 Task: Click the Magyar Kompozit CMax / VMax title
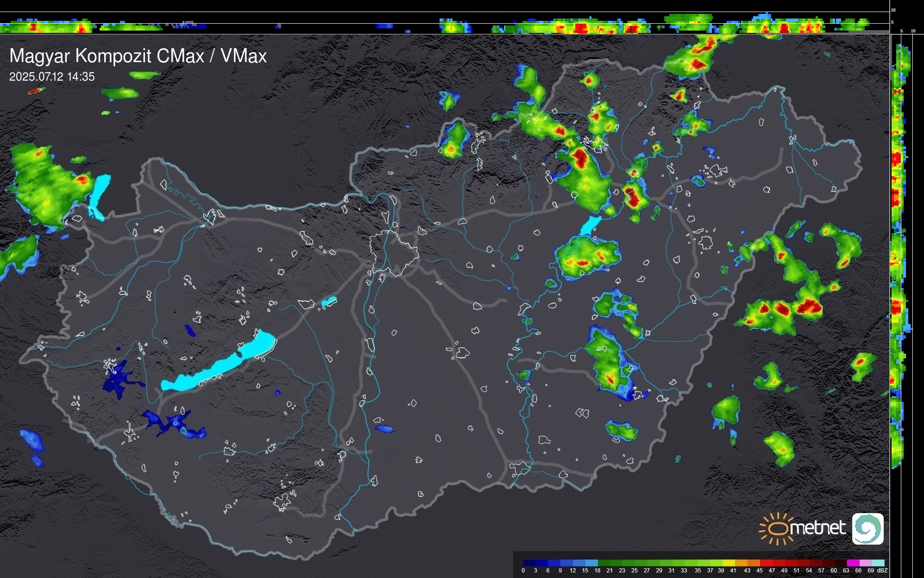coord(138,56)
